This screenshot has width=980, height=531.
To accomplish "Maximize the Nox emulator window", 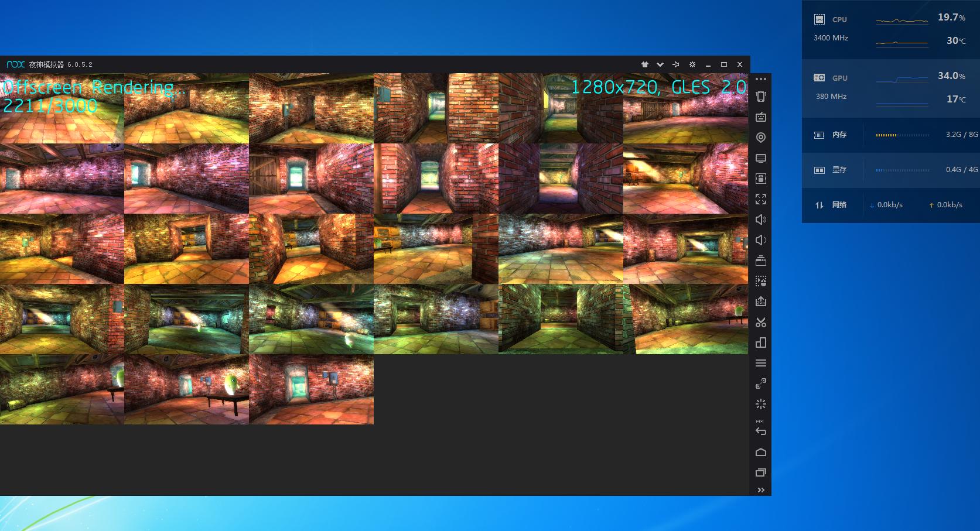I will pyautogui.click(x=723, y=64).
